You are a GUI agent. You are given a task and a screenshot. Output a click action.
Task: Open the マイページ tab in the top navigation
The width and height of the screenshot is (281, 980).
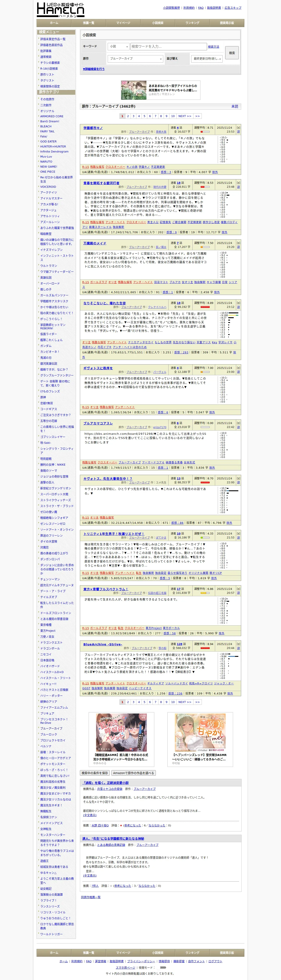click(123, 23)
